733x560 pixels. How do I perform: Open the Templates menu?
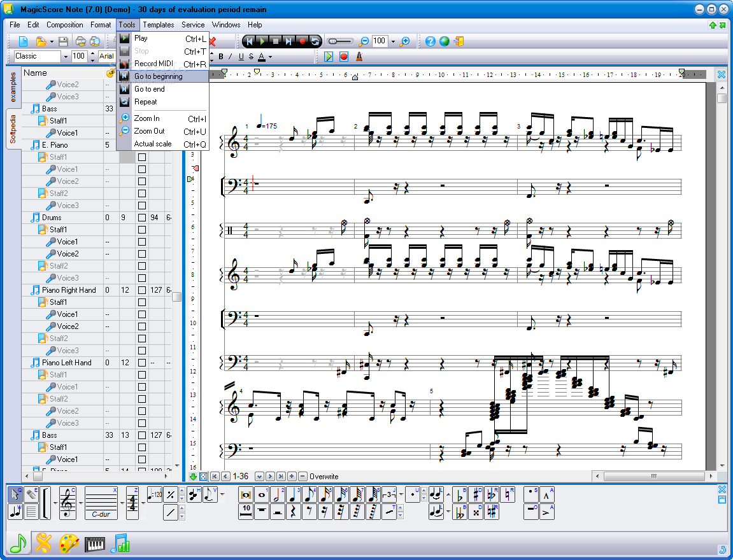coord(159,25)
